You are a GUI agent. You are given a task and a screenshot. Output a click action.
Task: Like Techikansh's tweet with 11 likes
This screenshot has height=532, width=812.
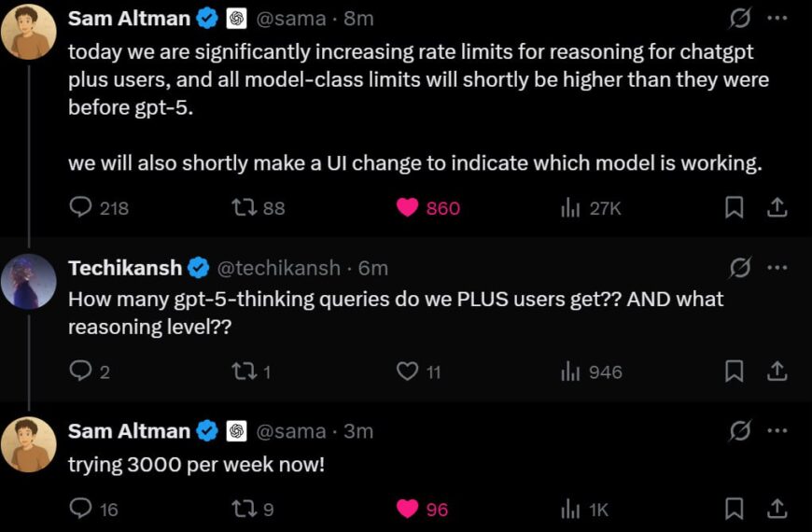click(x=408, y=371)
